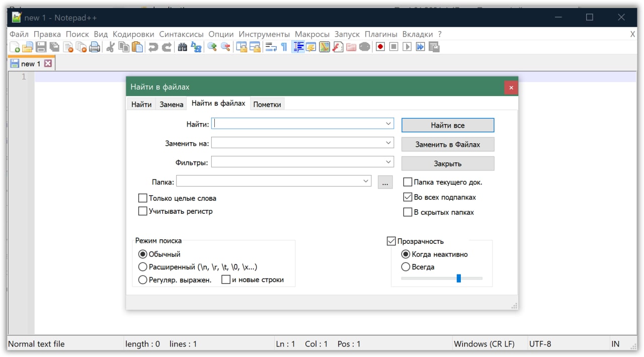Create a new file via toolbar icon
Viewport: 644px width, 357px height.
pos(15,47)
